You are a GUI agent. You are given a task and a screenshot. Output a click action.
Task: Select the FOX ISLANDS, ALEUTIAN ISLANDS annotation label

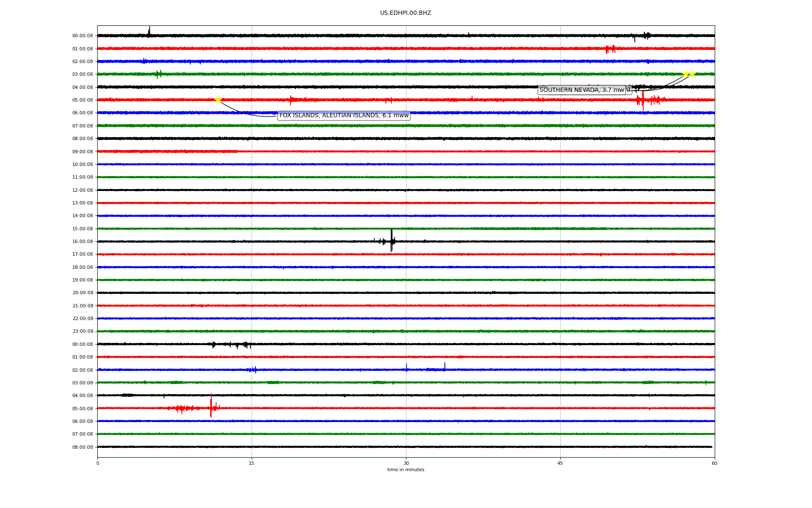[x=344, y=116]
